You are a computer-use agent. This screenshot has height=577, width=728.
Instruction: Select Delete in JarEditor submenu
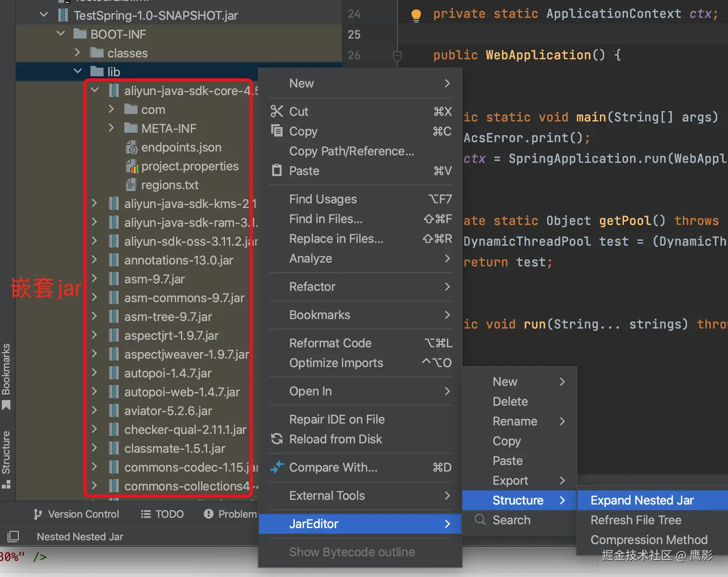point(519,401)
